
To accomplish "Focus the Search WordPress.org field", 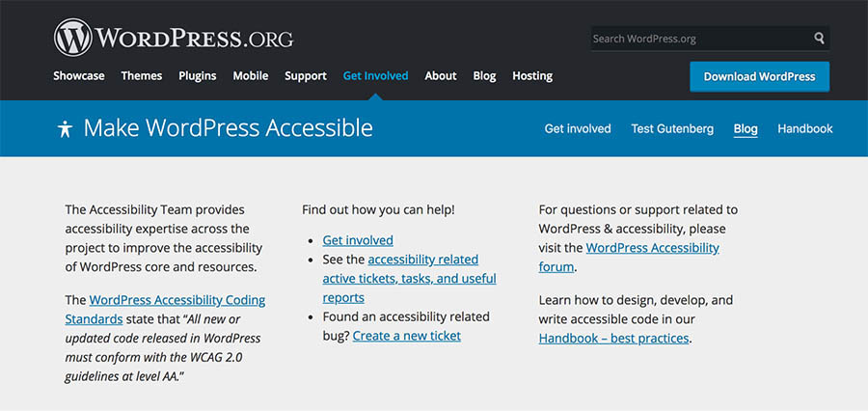I will coord(699,39).
